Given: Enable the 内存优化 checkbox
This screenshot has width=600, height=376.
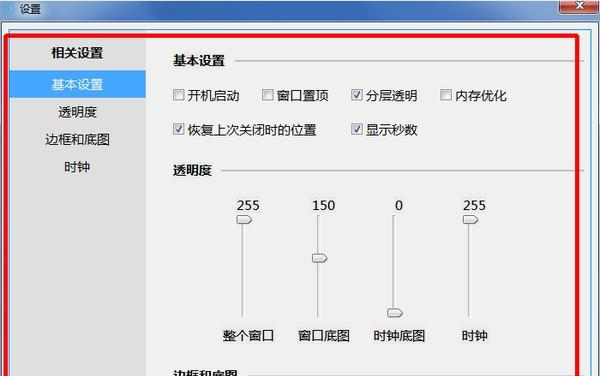Looking at the screenshot, I should 446,95.
